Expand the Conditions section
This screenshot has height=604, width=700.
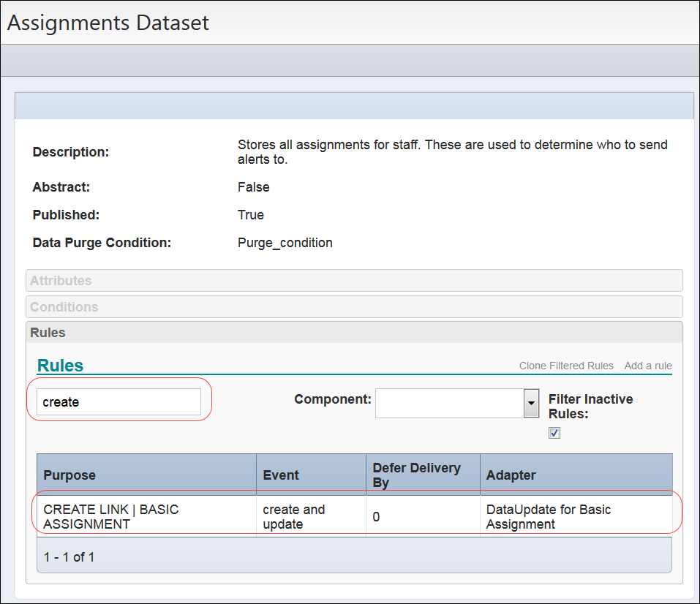[x=354, y=306]
